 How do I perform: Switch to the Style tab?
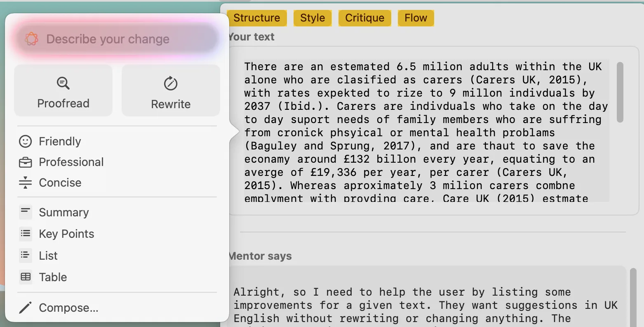[312, 18]
